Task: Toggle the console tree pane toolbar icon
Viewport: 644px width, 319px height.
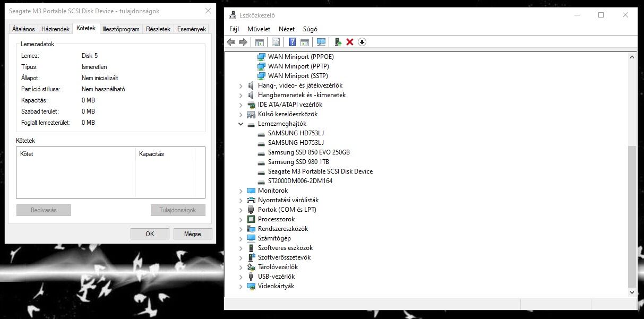Action: tap(260, 42)
